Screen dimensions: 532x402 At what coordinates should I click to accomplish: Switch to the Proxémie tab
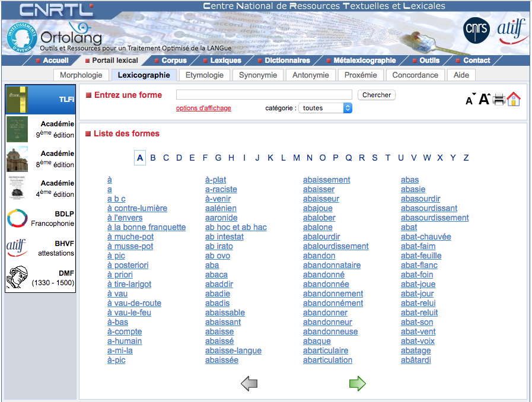click(361, 75)
